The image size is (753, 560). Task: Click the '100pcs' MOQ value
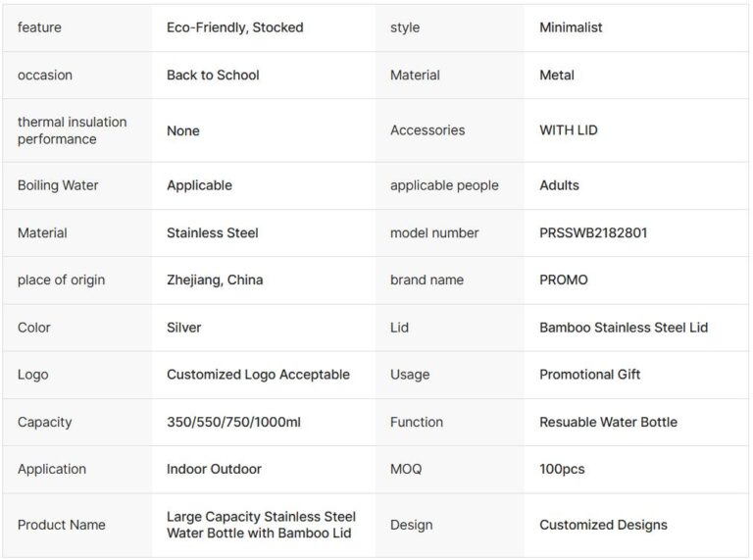click(562, 469)
